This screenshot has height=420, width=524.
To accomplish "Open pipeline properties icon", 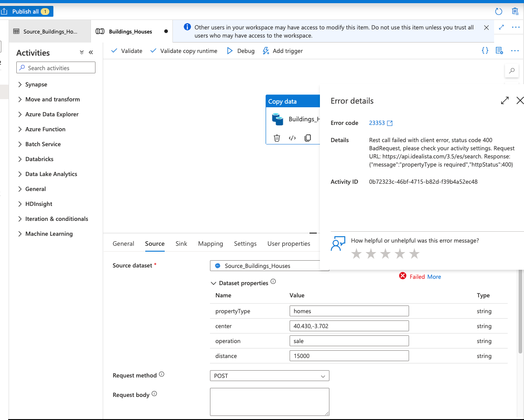I will coord(499,50).
